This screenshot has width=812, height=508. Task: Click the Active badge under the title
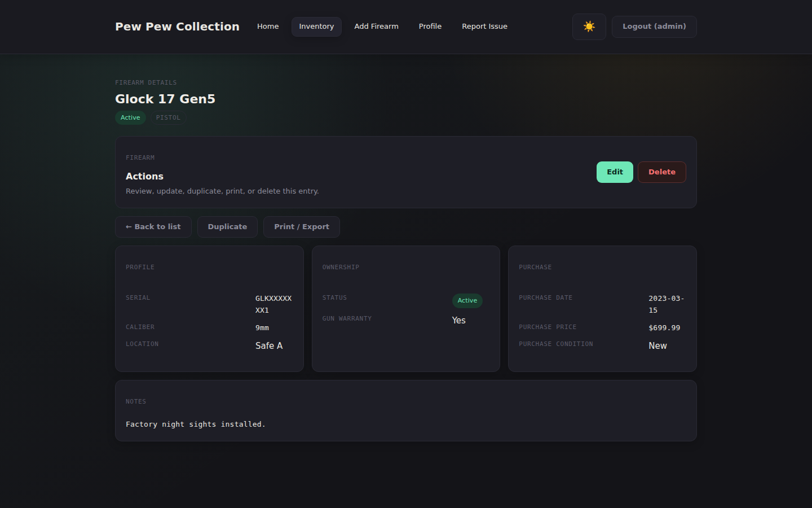tap(130, 117)
